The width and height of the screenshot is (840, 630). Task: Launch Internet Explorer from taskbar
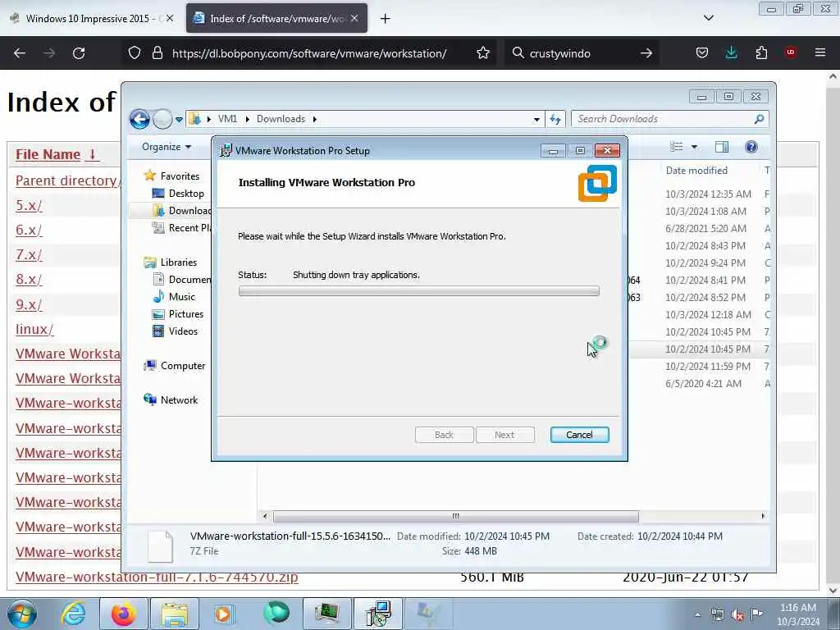point(73,614)
